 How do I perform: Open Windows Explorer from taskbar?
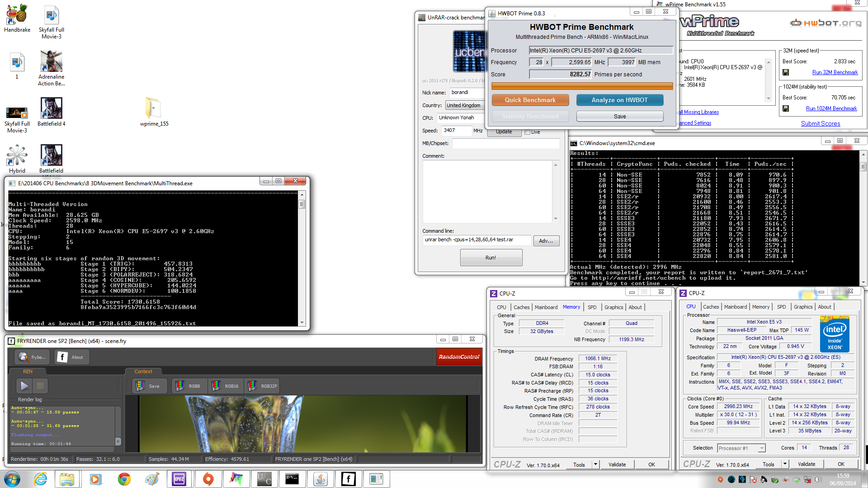pyautogui.click(x=67, y=479)
